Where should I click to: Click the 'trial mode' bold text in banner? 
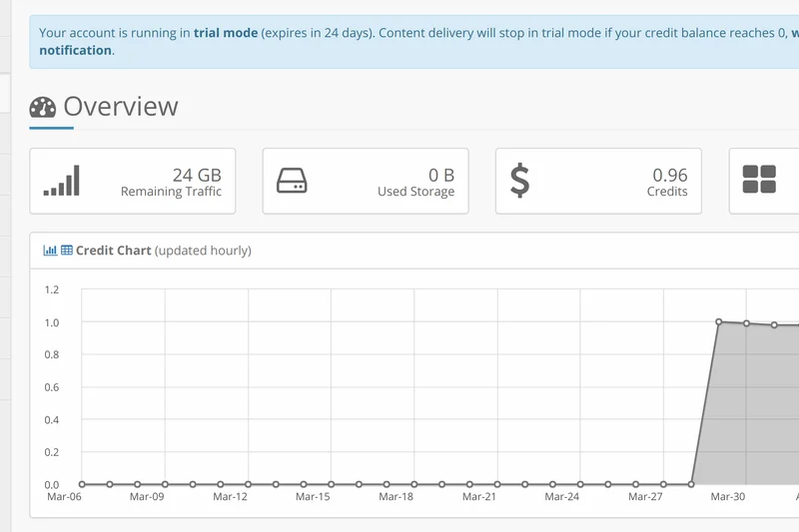[x=226, y=33]
